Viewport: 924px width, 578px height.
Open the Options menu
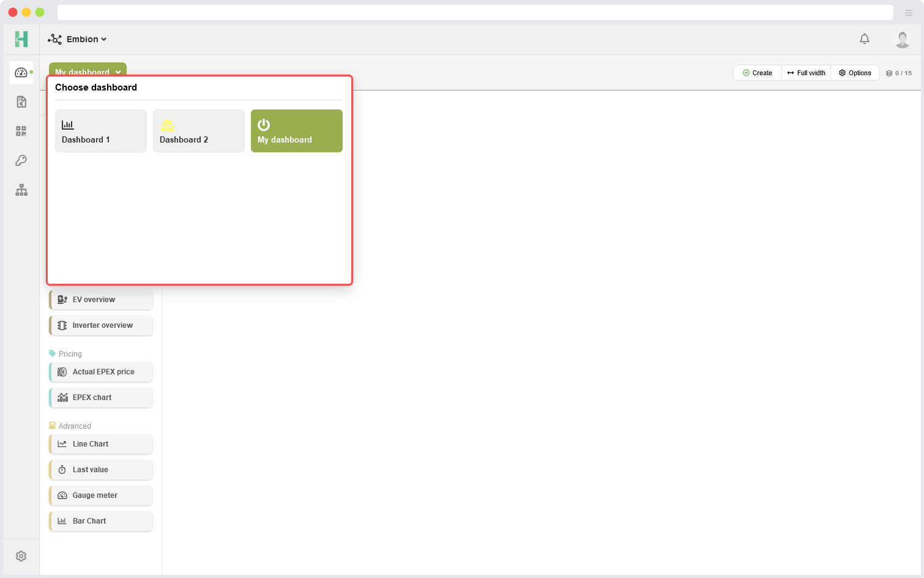(x=855, y=73)
